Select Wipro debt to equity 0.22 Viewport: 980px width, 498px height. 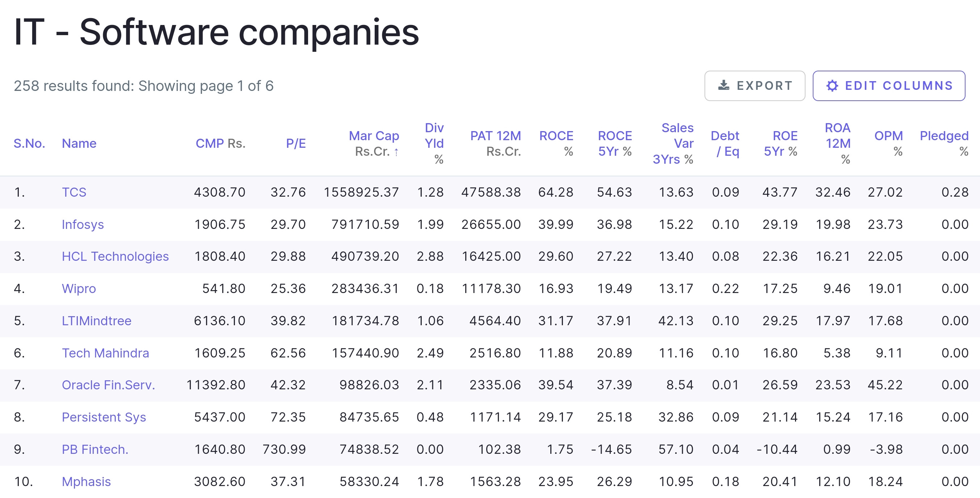(x=725, y=289)
